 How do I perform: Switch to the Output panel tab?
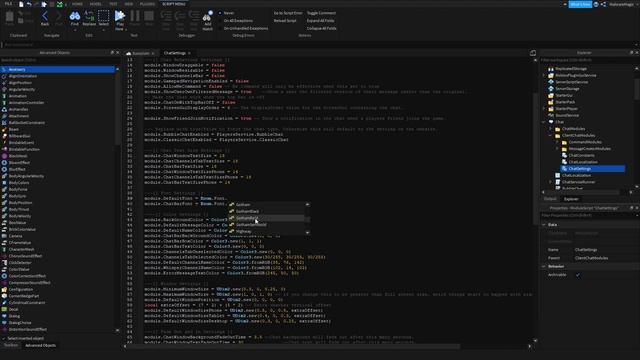pyautogui.click(x=550, y=199)
